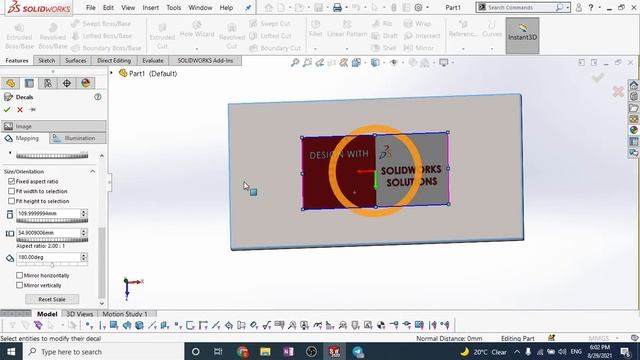Switch to the Illumination tab
640x360 pixels.
coord(78,138)
